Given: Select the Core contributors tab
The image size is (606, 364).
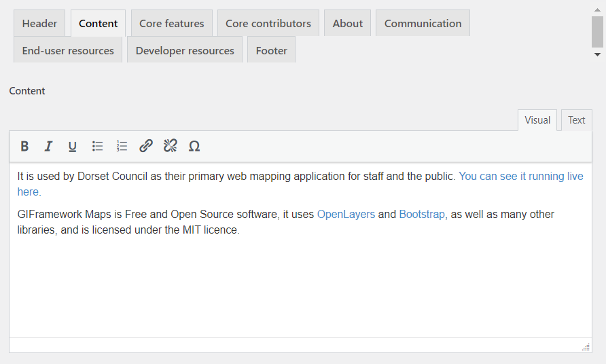Looking at the screenshot, I should (x=268, y=23).
